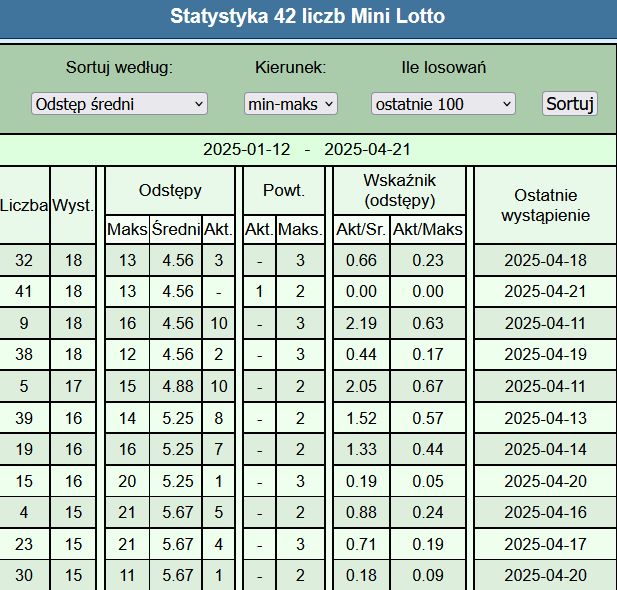Click Akt/Maks value 0.09 in row 30
Screen dimensions: 617x590
point(428,575)
